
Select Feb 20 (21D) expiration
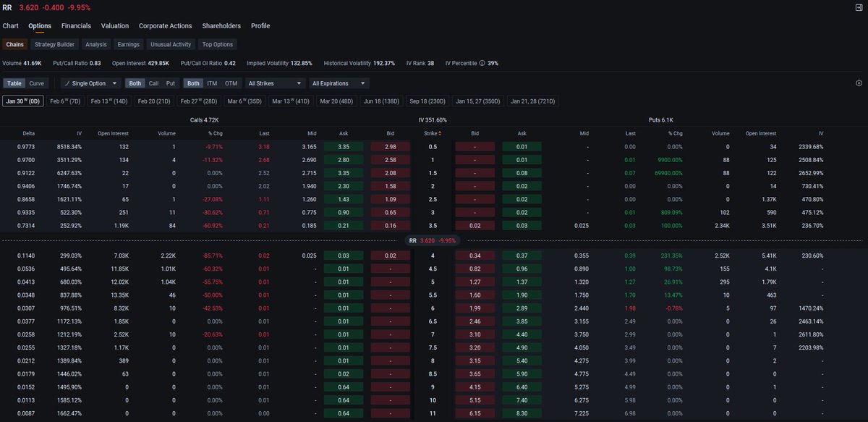[154, 101]
